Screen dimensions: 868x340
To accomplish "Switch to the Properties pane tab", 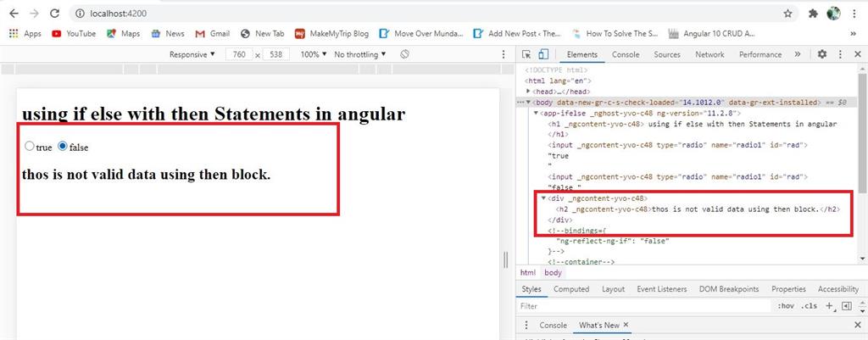I will [x=789, y=289].
